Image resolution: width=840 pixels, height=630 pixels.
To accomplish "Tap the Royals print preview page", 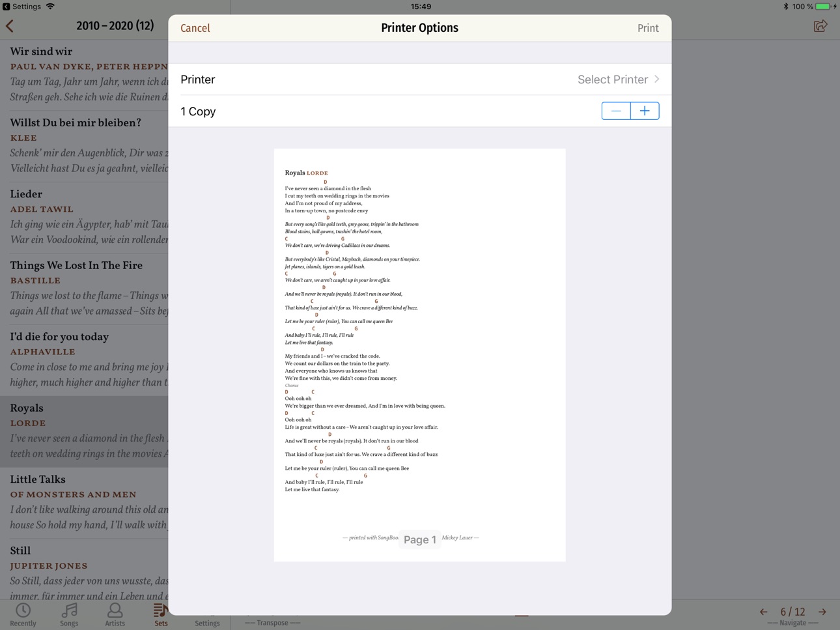I will coord(419,354).
